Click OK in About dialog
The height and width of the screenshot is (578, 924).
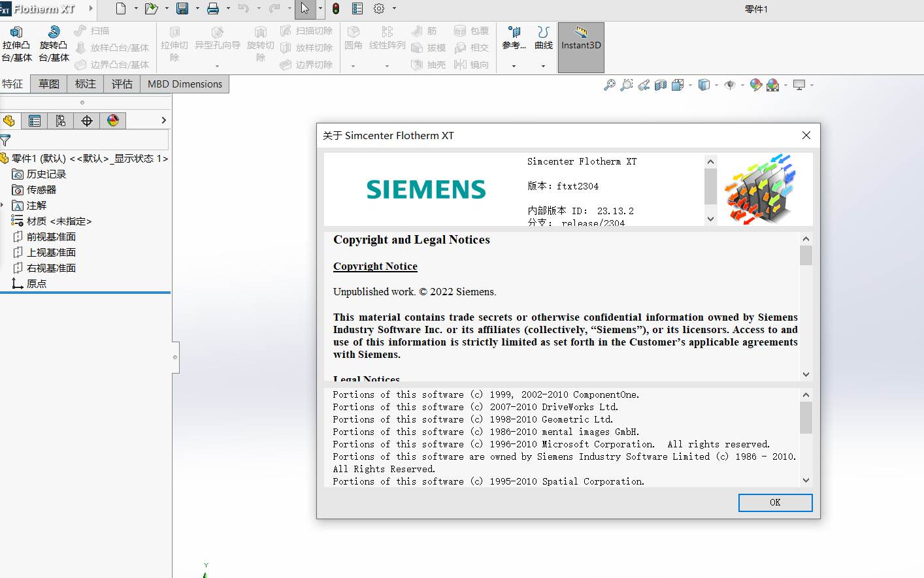(775, 502)
